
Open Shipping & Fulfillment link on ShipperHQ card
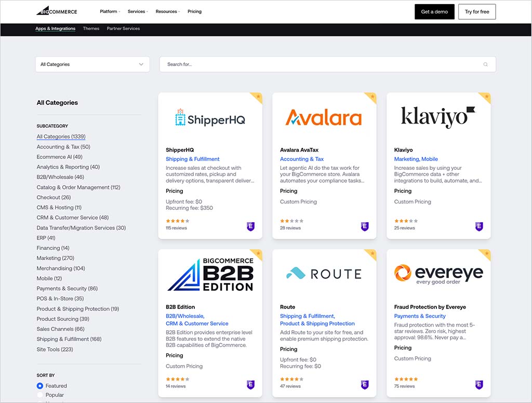[x=192, y=159]
